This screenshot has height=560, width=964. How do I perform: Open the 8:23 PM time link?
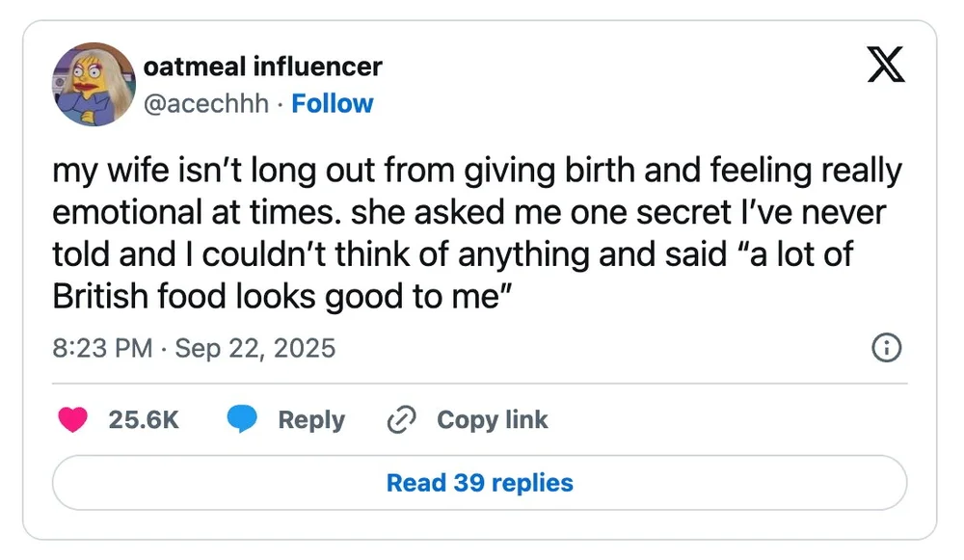pyautogui.click(x=103, y=348)
